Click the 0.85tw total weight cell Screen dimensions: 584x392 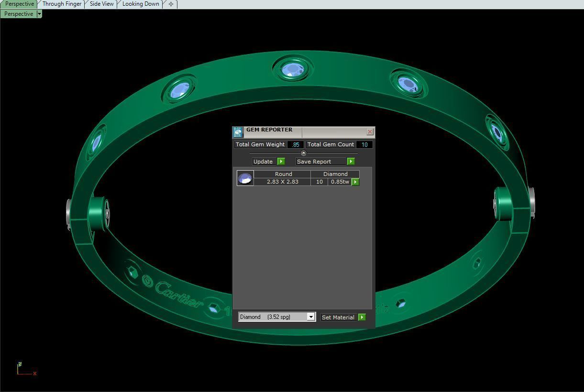340,182
